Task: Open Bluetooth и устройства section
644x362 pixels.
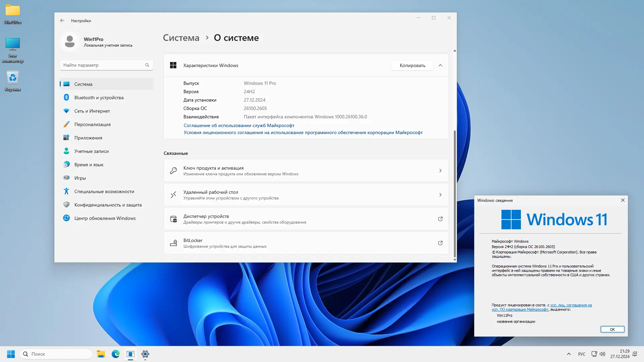Action: coord(99,98)
